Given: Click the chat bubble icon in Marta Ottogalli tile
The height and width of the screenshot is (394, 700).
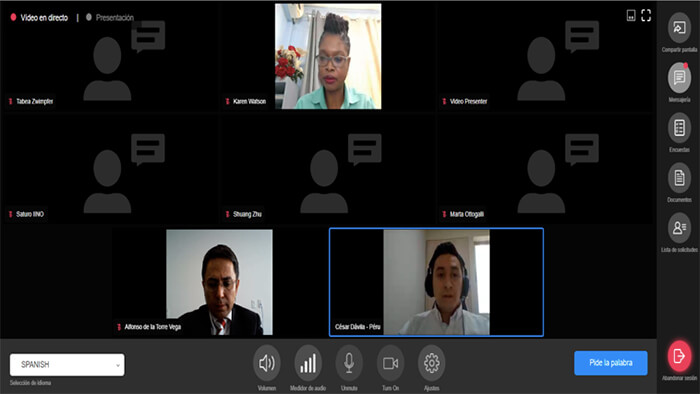Looking at the screenshot, I should (x=582, y=149).
